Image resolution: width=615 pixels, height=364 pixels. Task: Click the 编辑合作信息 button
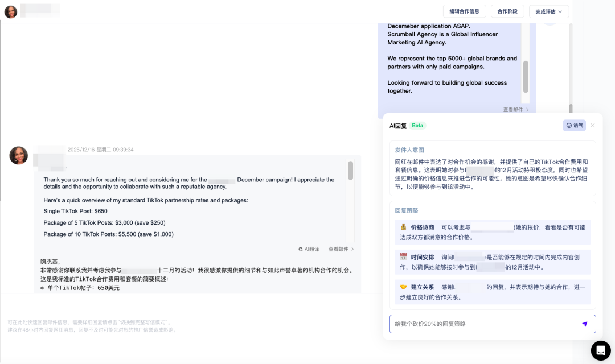(464, 11)
